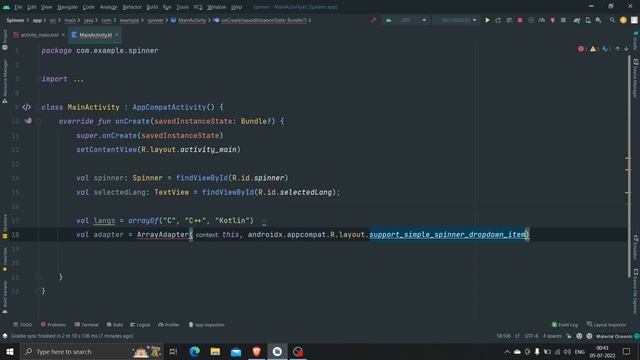Open the '4 spaces' indent selector

(x=552, y=336)
